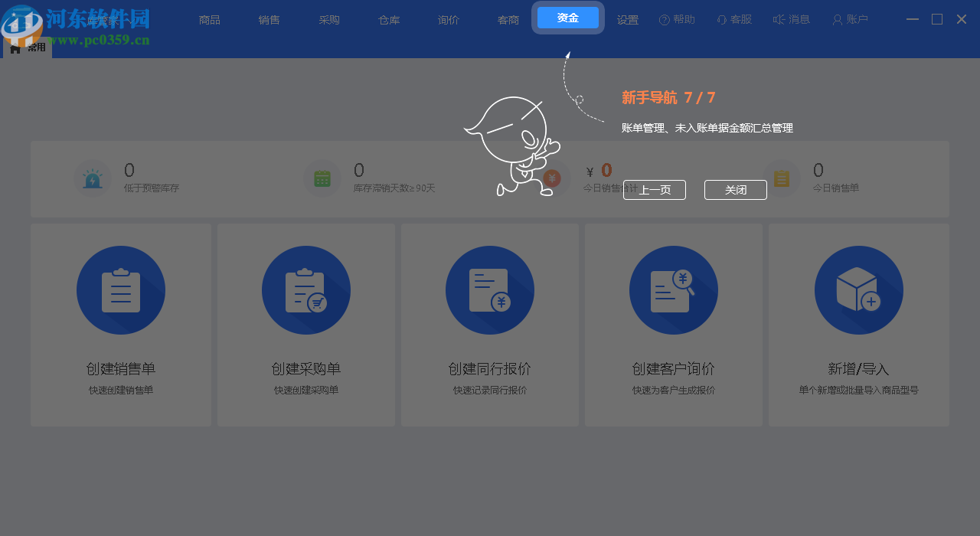The image size is (980, 536).
Task: Open the 创建采购单 purchase order icon
Action: (305, 290)
